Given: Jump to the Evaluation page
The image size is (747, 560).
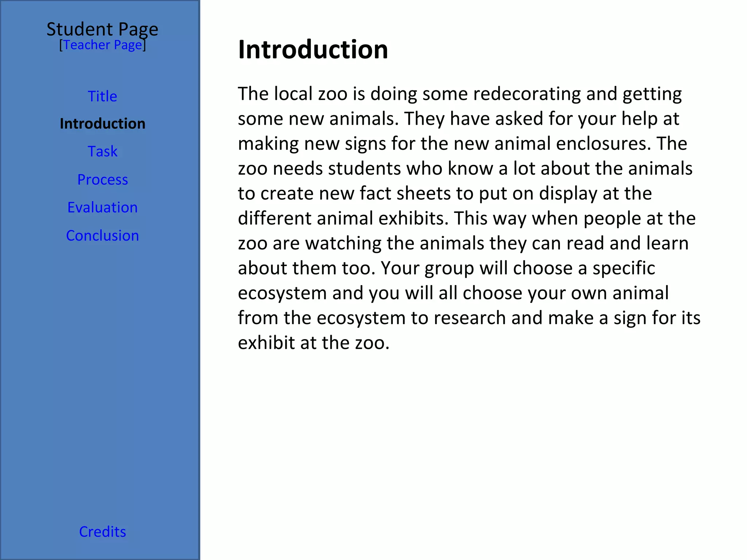Looking at the screenshot, I should tap(102, 207).
